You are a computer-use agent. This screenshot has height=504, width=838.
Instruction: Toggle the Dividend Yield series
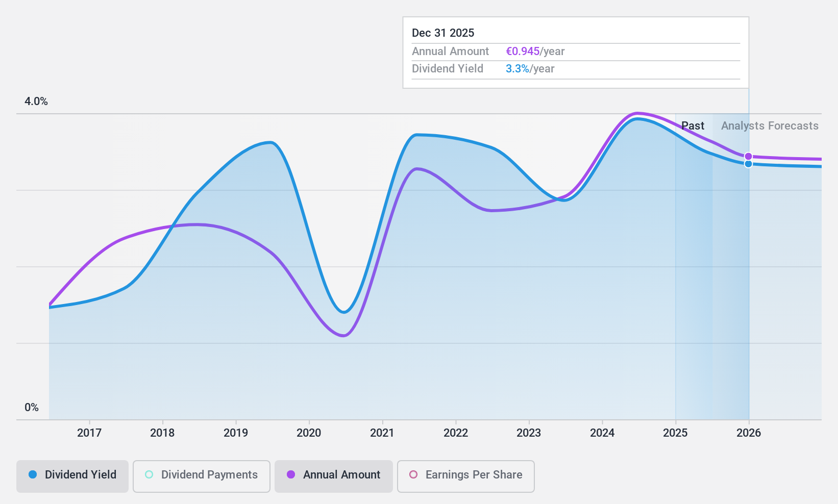[x=72, y=476]
